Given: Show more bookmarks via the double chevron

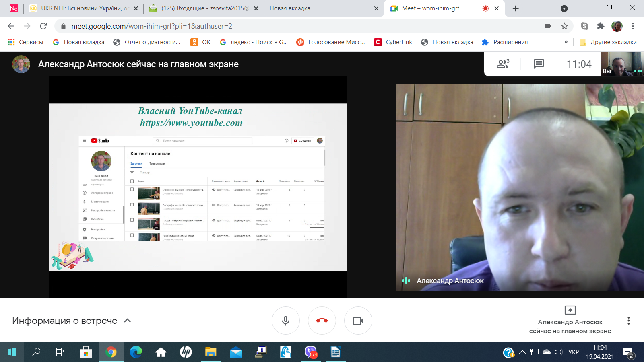Looking at the screenshot, I should [566, 42].
